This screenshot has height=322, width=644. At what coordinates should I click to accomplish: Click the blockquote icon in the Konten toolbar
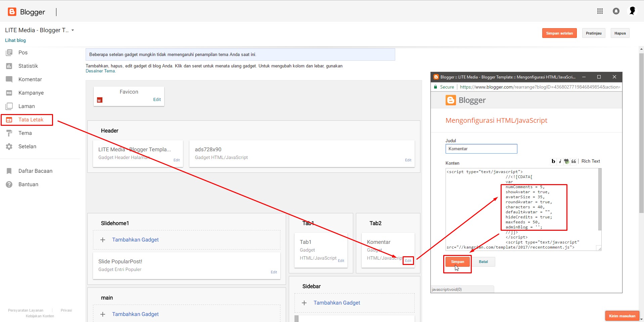click(574, 161)
